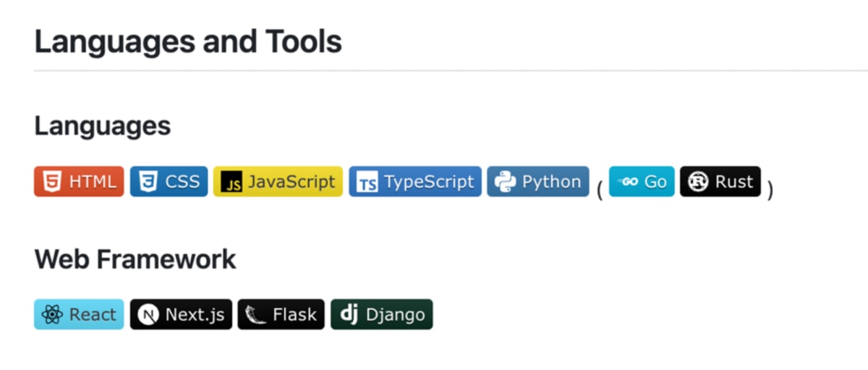Click the Languages subheading
Screen dimensions: 868x370
click(103, 126)
